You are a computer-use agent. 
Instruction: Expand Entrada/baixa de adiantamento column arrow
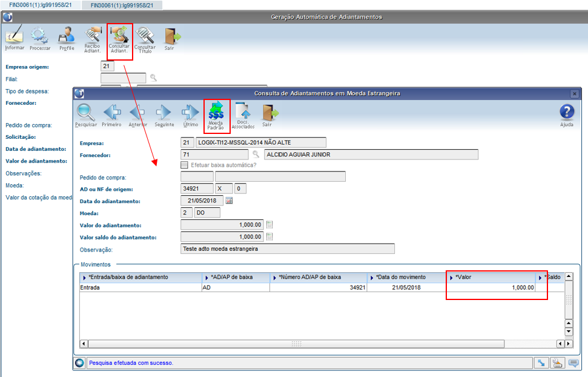(84, 278)
